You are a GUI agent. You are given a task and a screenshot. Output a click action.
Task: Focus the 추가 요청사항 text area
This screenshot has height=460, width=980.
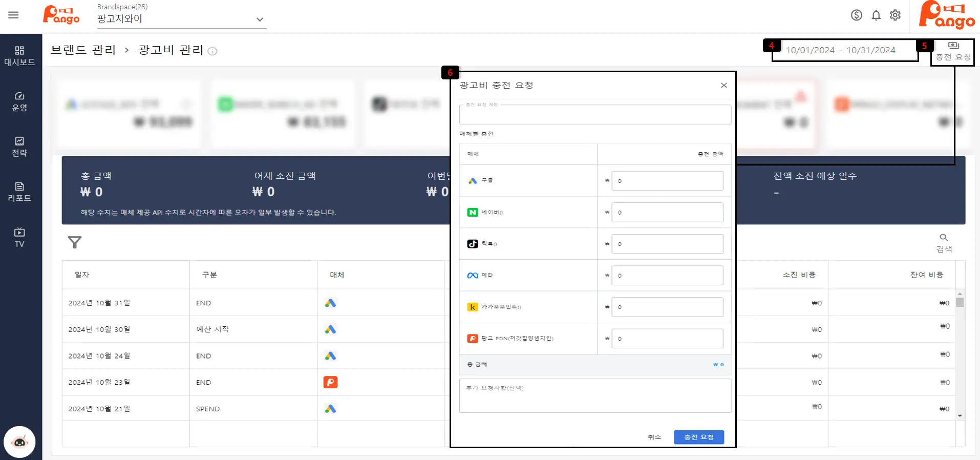tap(595, 396)
